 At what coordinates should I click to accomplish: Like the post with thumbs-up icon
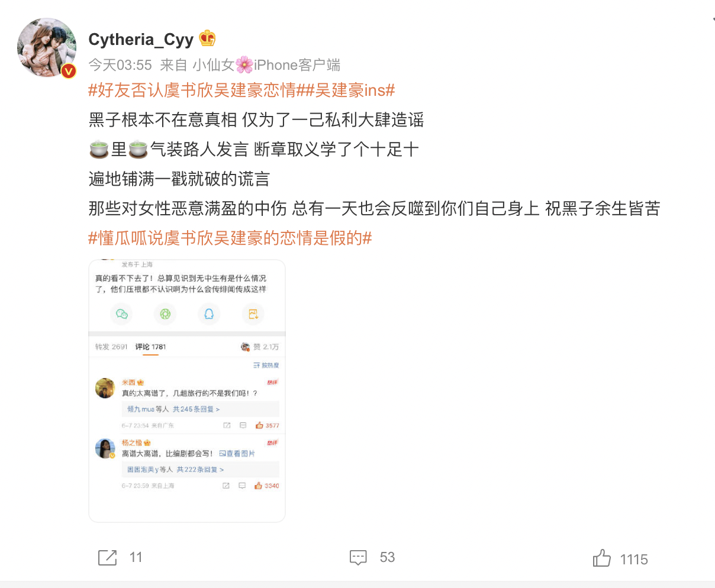tap(602, 558)
